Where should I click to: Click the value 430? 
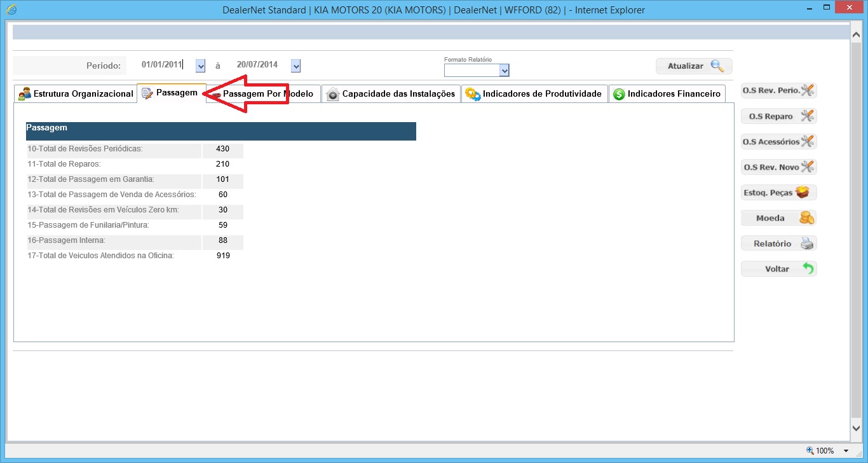[222, 149]
